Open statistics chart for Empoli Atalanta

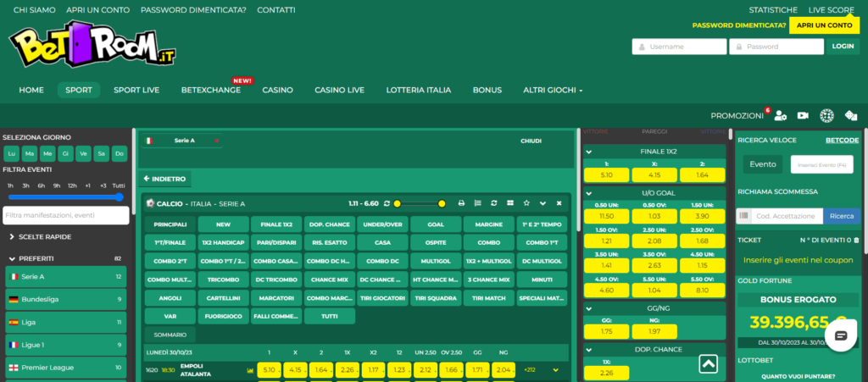click(250, 370)
